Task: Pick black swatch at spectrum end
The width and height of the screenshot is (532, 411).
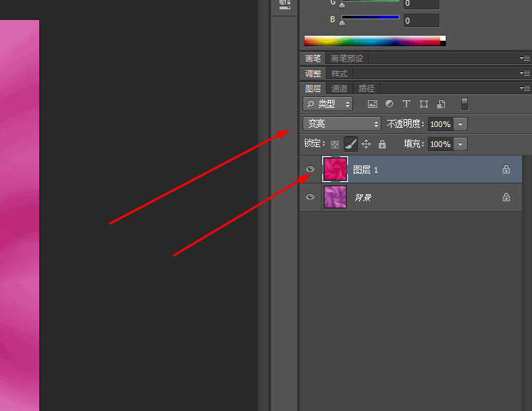Action: 443,44
